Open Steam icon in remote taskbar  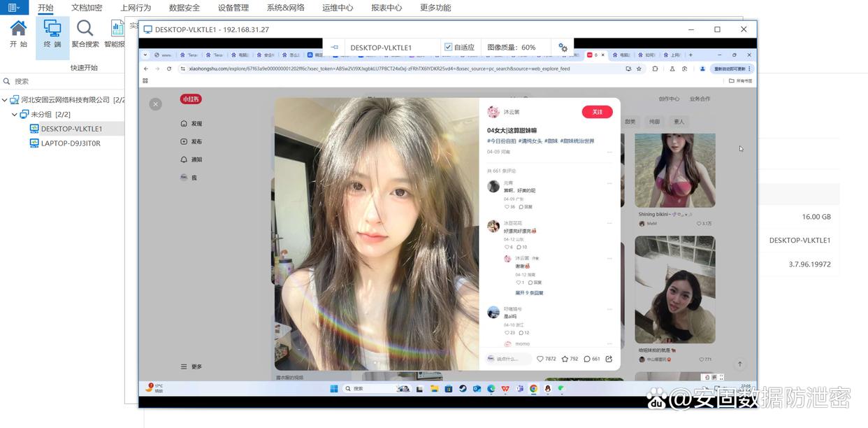point(463,389)
